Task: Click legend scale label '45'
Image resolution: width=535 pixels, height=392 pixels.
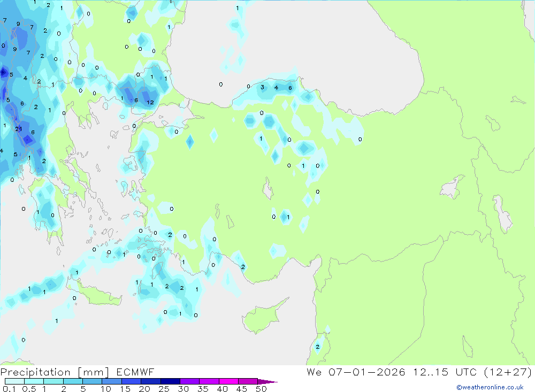Action: 242,389
